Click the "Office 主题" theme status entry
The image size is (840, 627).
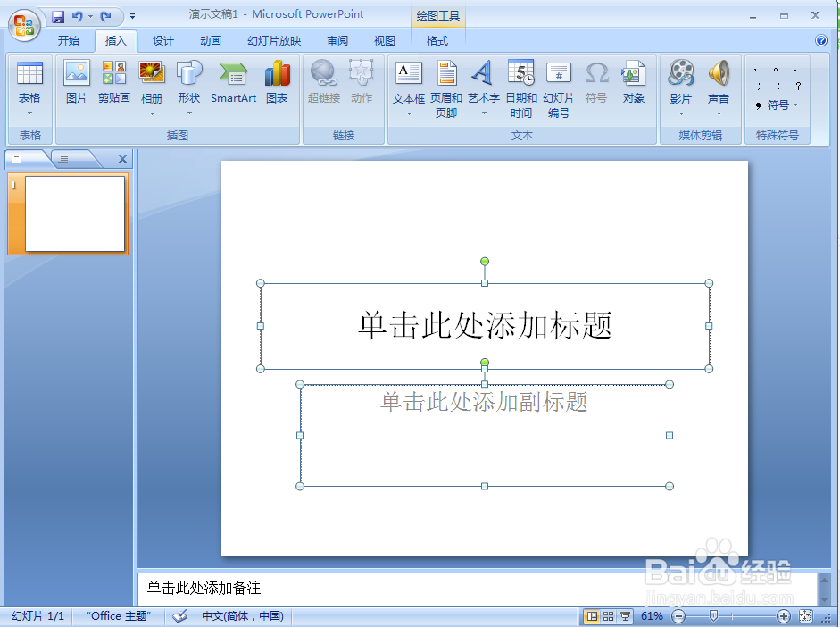[119, 616]
